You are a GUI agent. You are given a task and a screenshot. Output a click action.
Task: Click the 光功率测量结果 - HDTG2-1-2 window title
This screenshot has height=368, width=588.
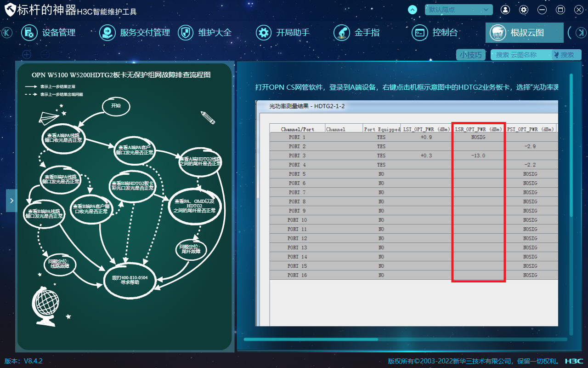pyautogui.click(x=307, y=106)
